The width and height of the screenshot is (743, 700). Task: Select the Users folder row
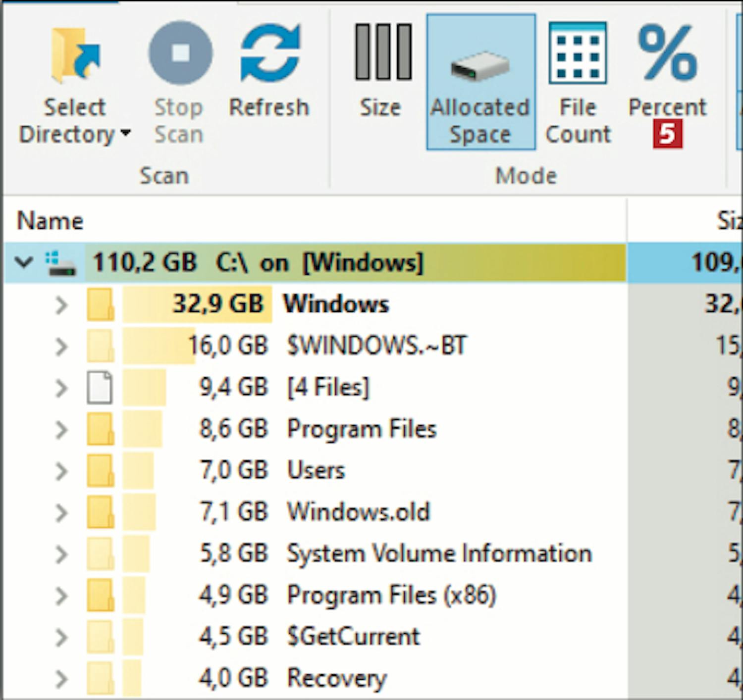tap(316, 471)
